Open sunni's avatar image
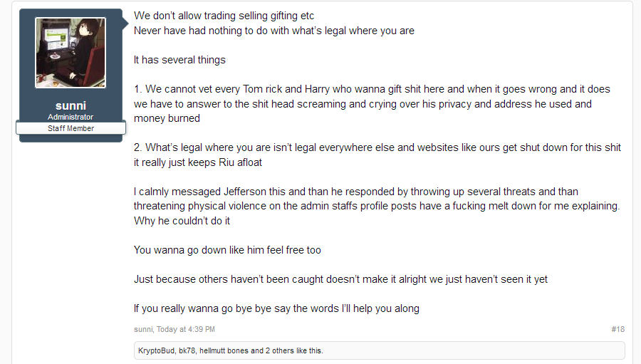 click(x=71, y=52)
